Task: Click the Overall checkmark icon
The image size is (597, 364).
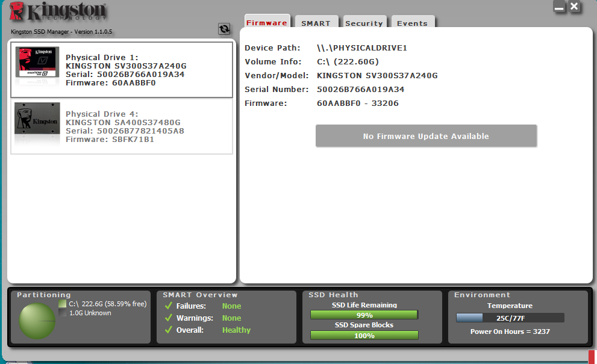Action: (x=168, y=330)
